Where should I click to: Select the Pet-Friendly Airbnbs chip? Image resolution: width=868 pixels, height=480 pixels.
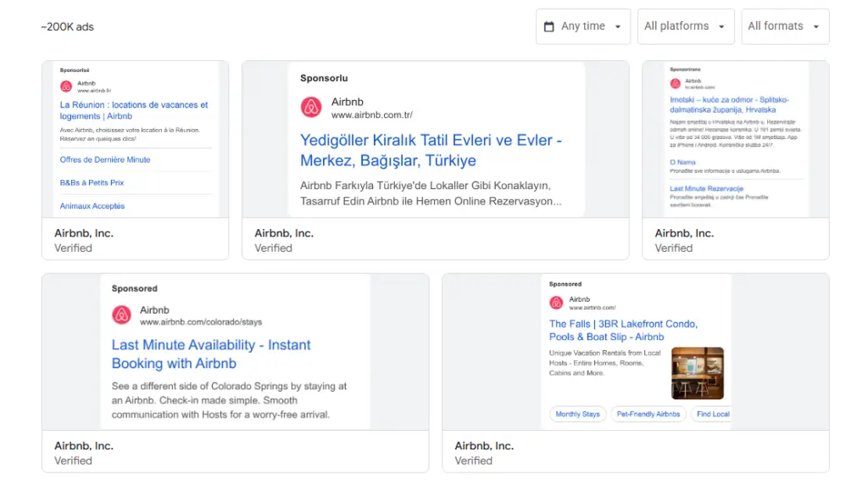[x=648, y=414]
